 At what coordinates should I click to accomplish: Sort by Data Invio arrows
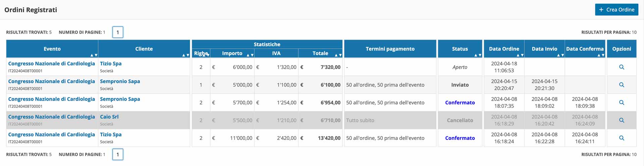click(x=560, y=55)
